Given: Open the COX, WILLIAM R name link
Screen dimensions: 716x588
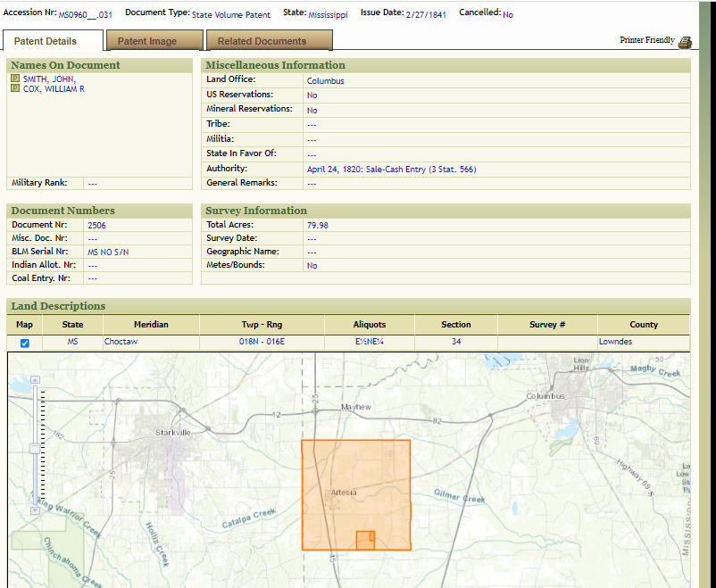Looking at the screenshot, I should pyautogui.click(x=54, y=89).
